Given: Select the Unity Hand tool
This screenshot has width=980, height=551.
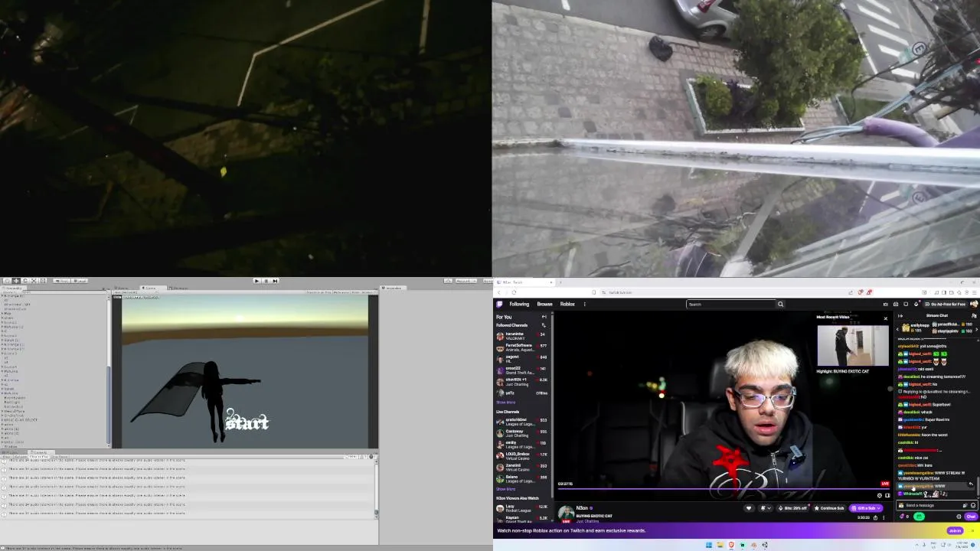Looking at the screenshot, I should 7,280.
